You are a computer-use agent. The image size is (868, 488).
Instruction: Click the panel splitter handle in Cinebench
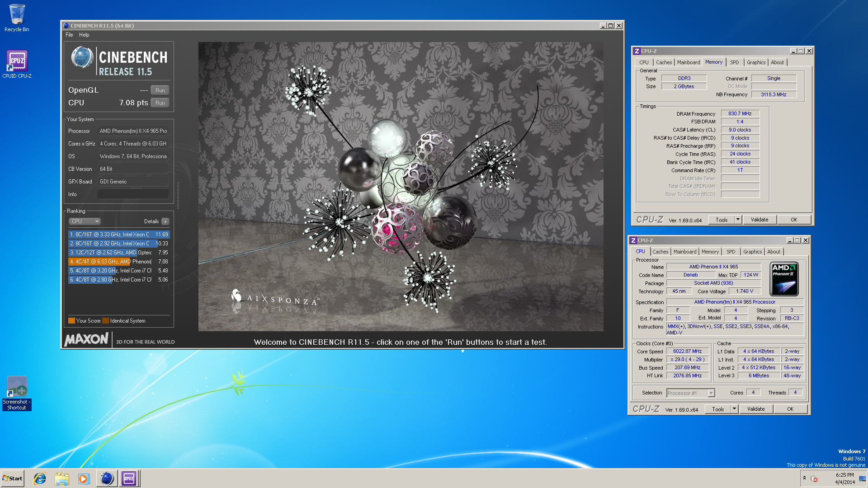[x=178, y=195]
